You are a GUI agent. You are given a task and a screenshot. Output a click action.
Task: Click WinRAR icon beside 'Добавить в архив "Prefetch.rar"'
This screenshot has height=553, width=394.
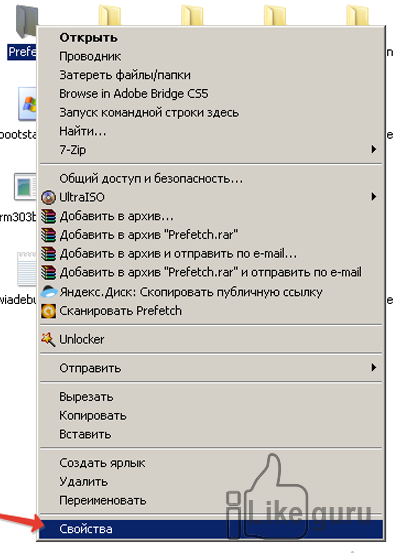48,235
